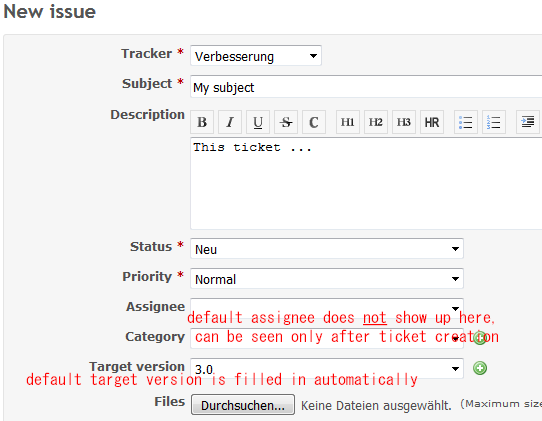Insert heading 2 with H2 button
Viewport: 542px width, 421px height.
(376, 122)
